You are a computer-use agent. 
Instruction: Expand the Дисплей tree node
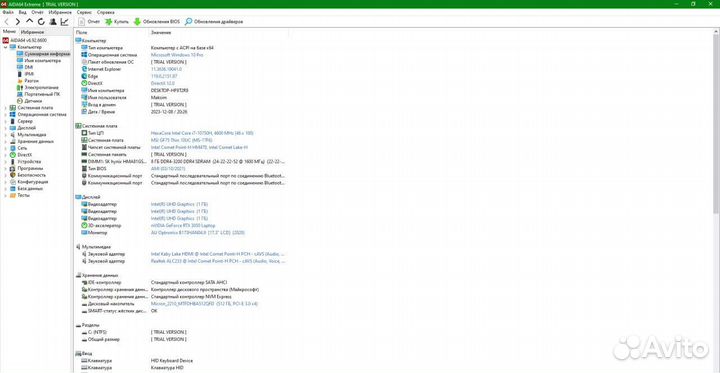[x=5, y=128]
